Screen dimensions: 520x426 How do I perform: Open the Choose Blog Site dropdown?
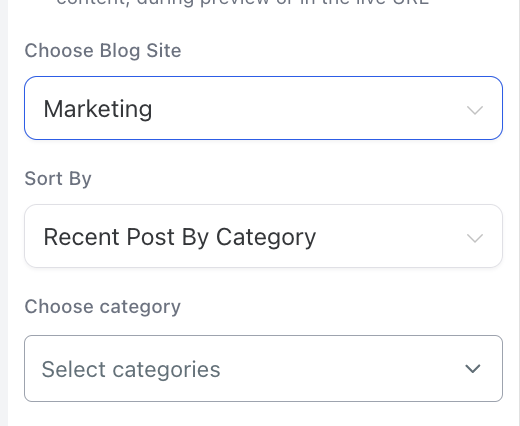click(263, 108)
